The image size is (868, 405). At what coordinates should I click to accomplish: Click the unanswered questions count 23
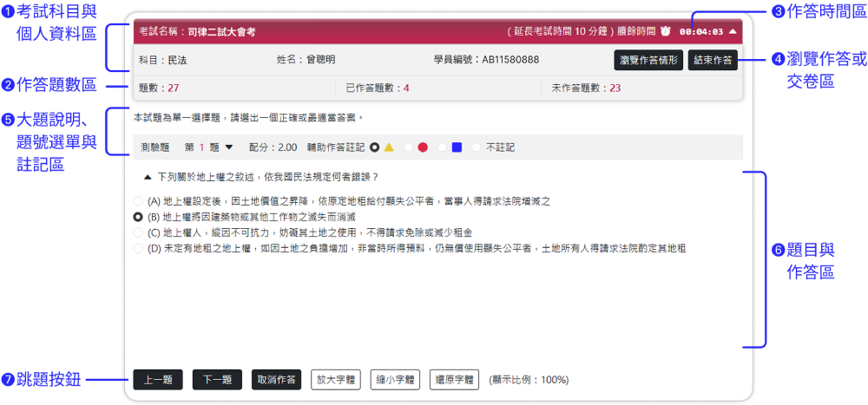point(615,88)
